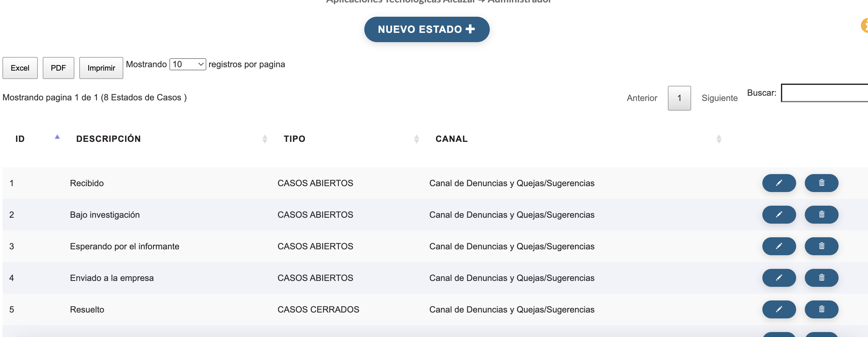Screen dimensions: 868x337
Task: Toggle sort order on TIPO column
Action: pos(417,138)
